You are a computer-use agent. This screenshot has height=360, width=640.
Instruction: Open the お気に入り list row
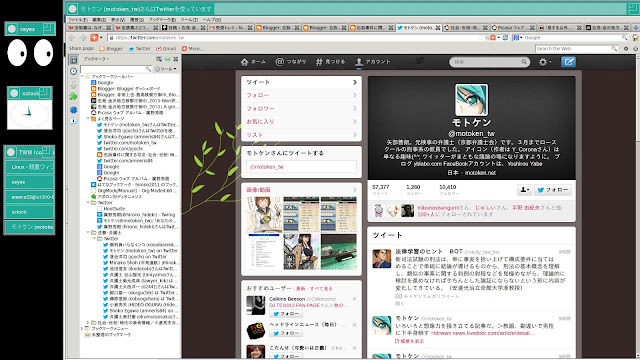[x=301, y=122]
